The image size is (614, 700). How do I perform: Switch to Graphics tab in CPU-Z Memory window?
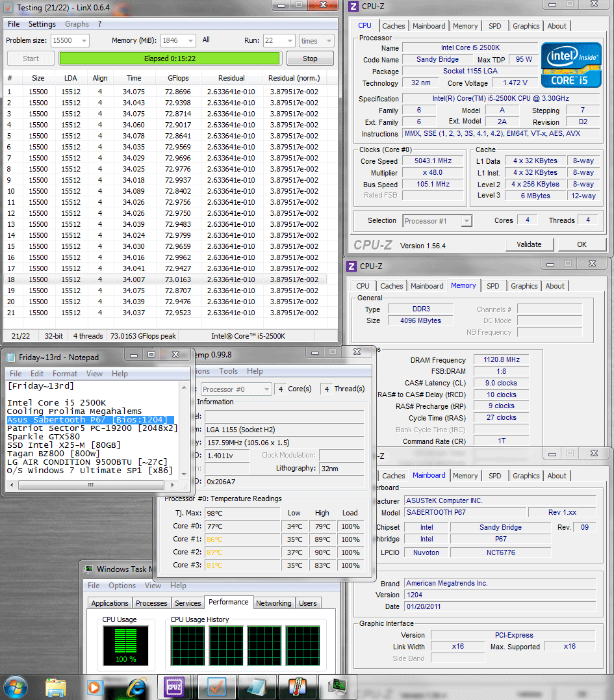(x=524, y=286)
